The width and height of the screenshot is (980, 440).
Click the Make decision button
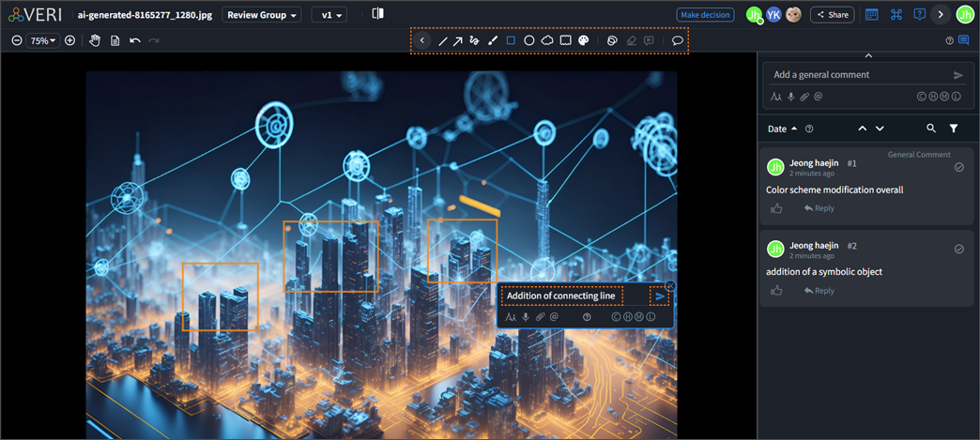(x=705, y=15)
